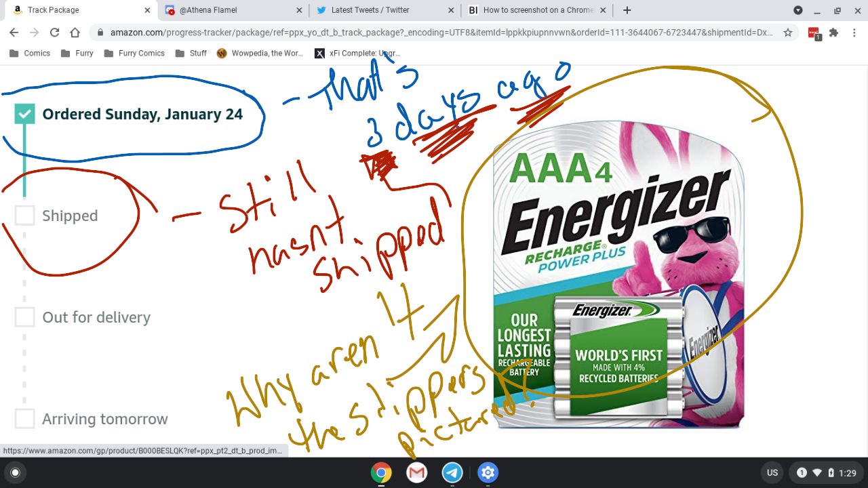View site security lock info
Viewport: 868px width, 488px height.
coord(100,33)
